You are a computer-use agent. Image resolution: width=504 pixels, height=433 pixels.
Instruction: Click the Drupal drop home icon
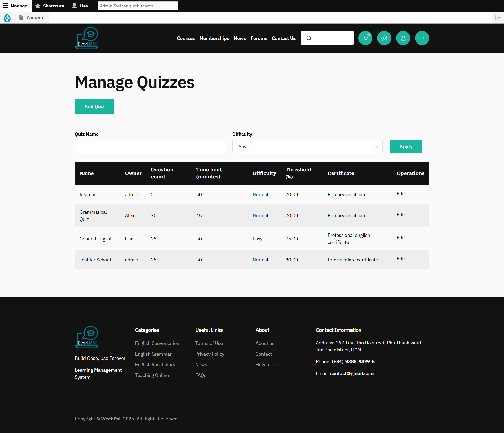pos(7,18)
